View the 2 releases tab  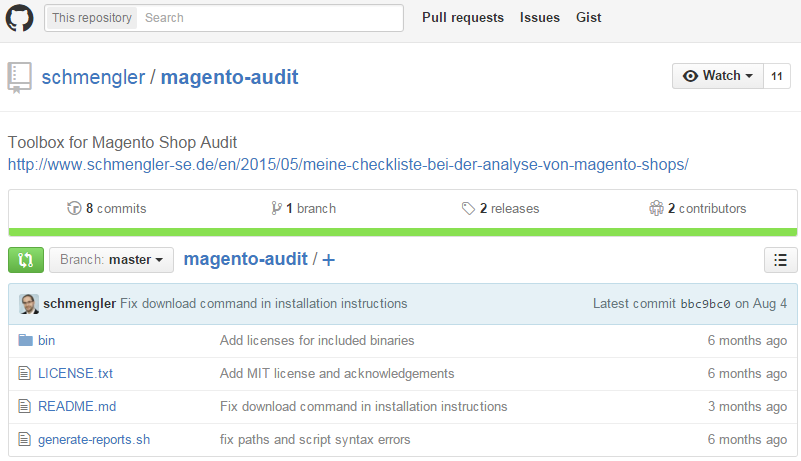(501, 209)
